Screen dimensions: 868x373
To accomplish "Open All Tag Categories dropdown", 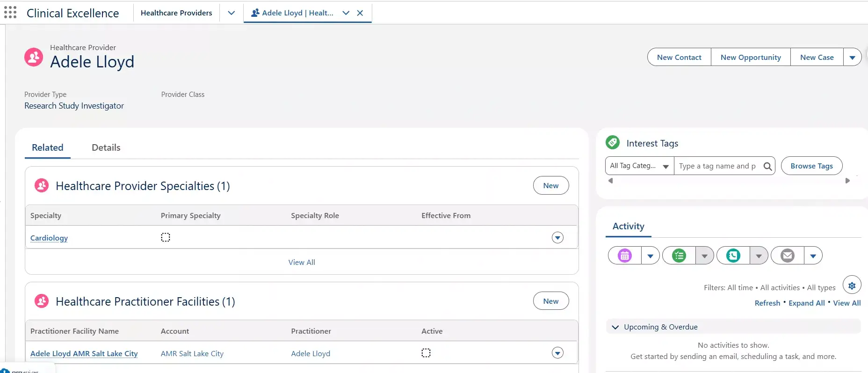I will click(x=640, y=166).
